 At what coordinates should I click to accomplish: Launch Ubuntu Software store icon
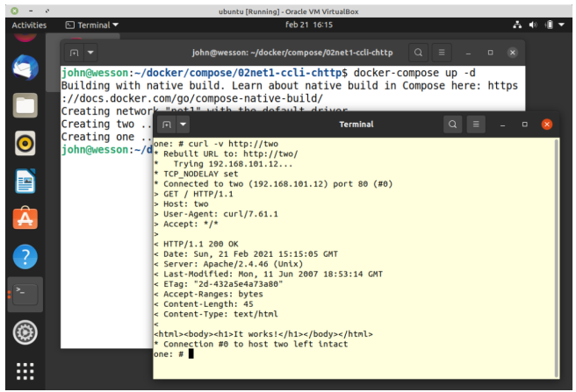click(25, 219)
